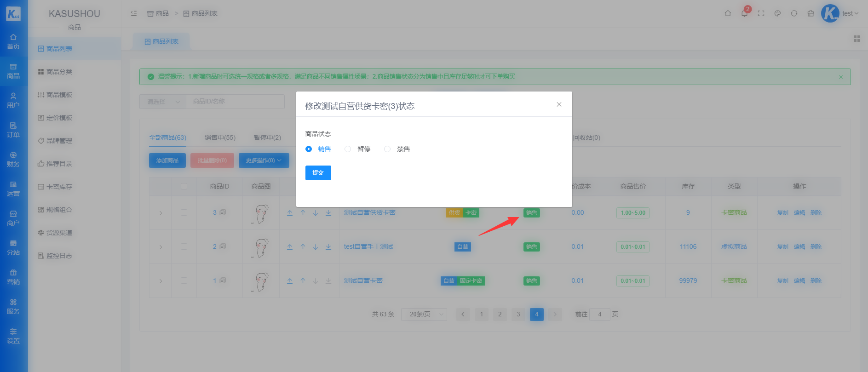Viewport: 868px width, 372px height.
Task: Click the 添加商品 button
Action: pos(167,160)
